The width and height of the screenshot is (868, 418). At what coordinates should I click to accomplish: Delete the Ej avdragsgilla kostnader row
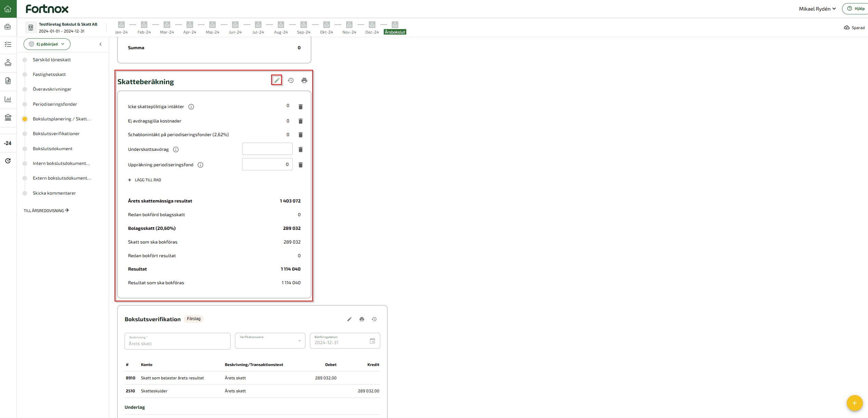[x=301, y=121]
